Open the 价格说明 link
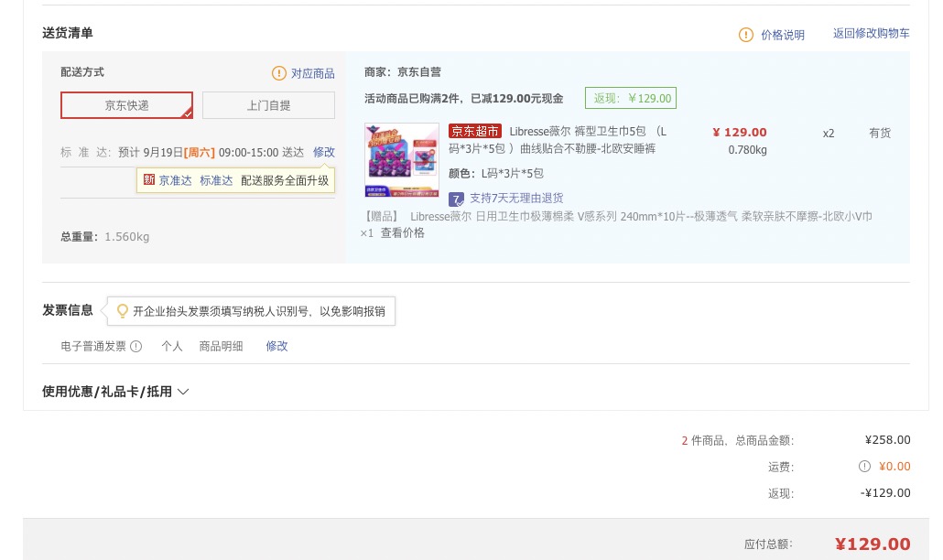The height and width of the screenshot is (560, 943). (x=783, y=35)
